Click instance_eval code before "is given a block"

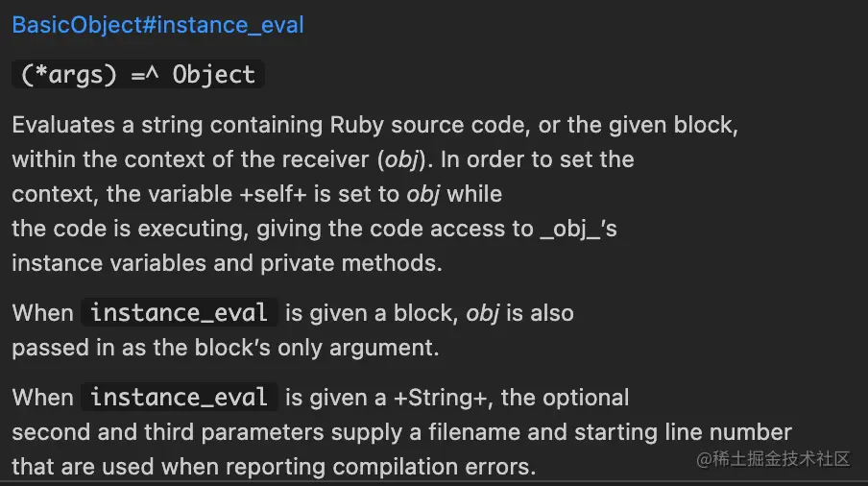click(x=180, y=313)
